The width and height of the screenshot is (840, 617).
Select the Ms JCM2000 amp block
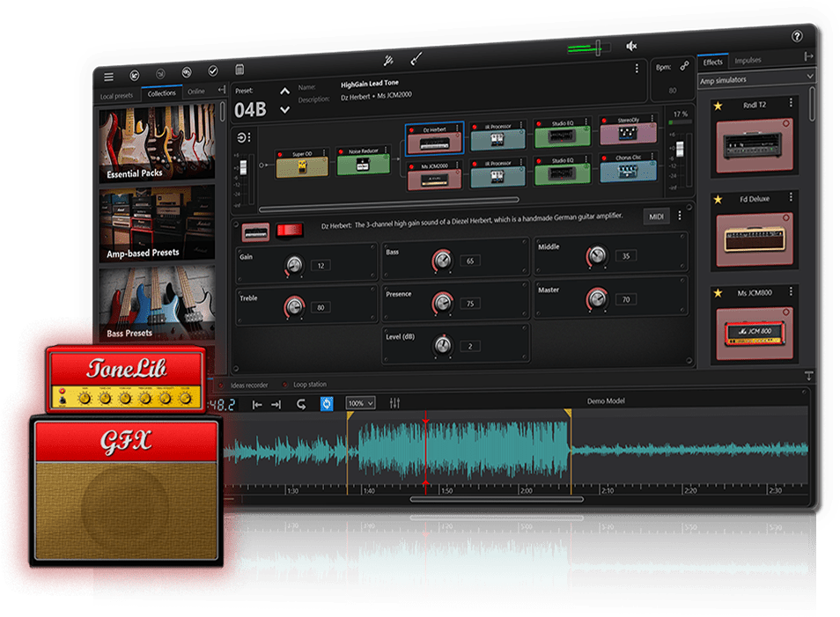coord(434,176)
